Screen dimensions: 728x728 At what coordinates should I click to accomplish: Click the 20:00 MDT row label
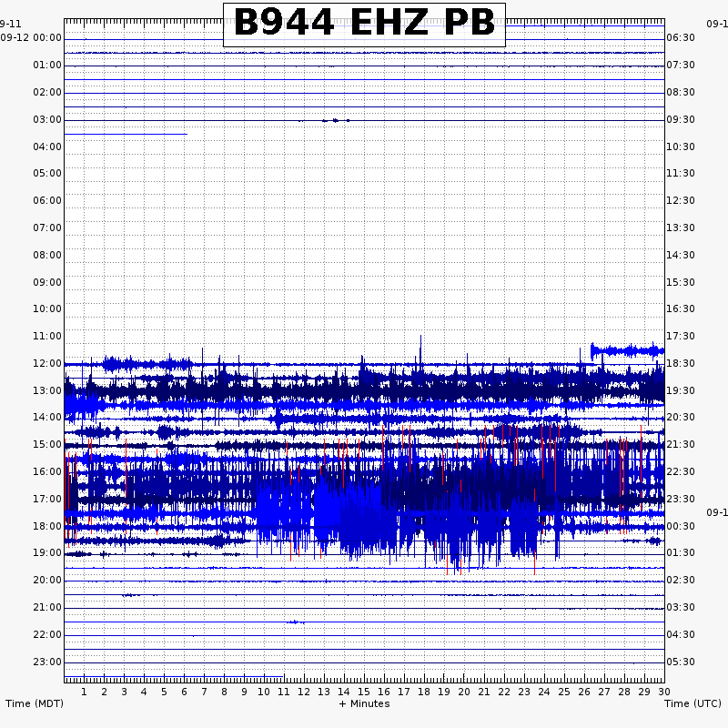(x=47, y=581)
